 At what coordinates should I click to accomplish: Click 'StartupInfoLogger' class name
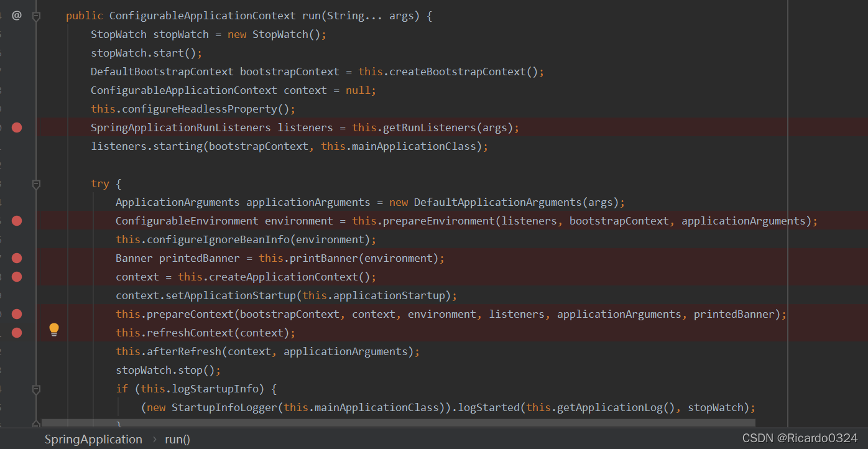click(224, 407)
